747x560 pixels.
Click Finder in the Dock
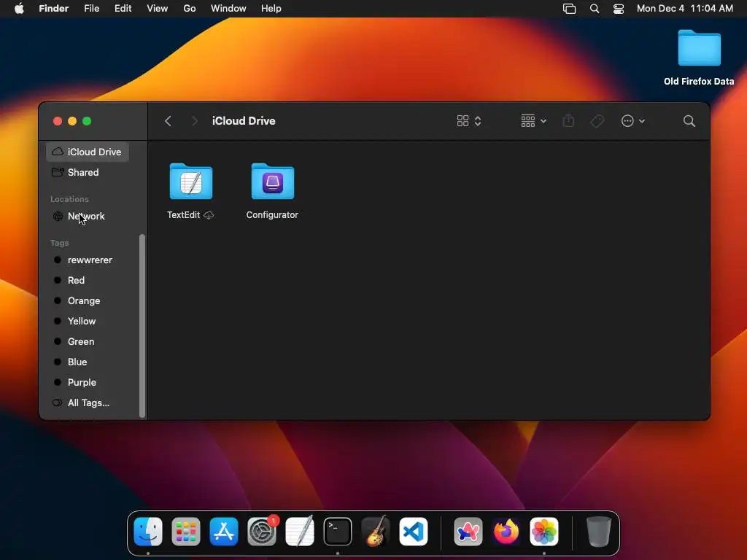click(x=148, y=532)
